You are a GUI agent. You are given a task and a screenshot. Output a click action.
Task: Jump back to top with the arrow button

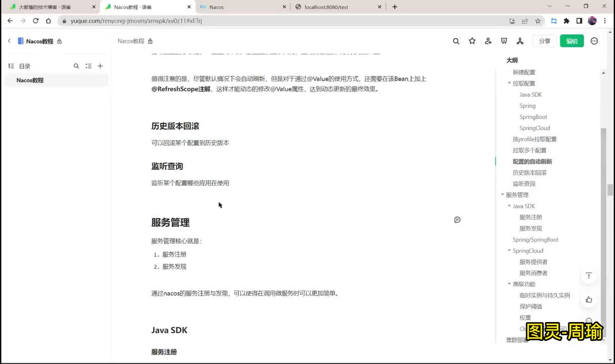coord(589,276)
